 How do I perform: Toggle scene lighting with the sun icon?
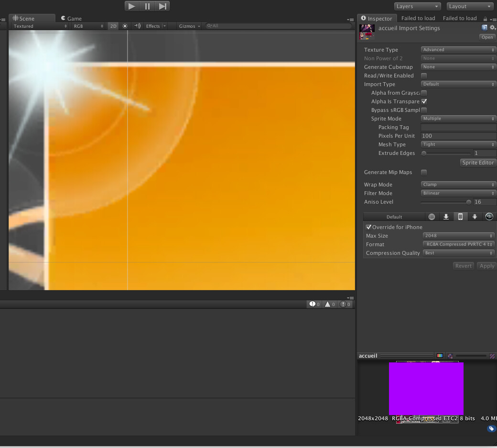pos(124,26)
